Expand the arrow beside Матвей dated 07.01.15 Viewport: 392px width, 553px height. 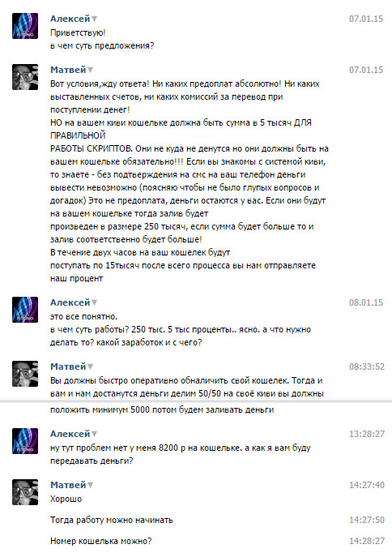pos(90,71)
